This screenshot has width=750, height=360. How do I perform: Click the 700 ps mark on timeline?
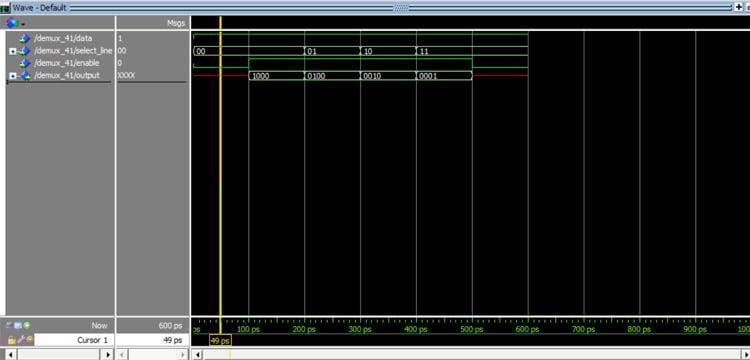click(x=584, y=329)
